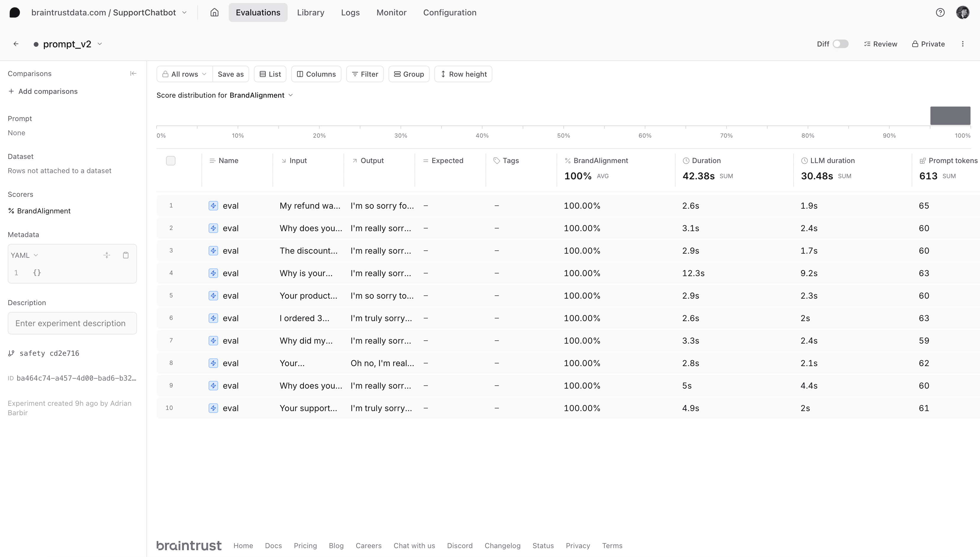This screenshot has width=980, height=557.
Task: Switch to the Logs tab
Action: 350,13
